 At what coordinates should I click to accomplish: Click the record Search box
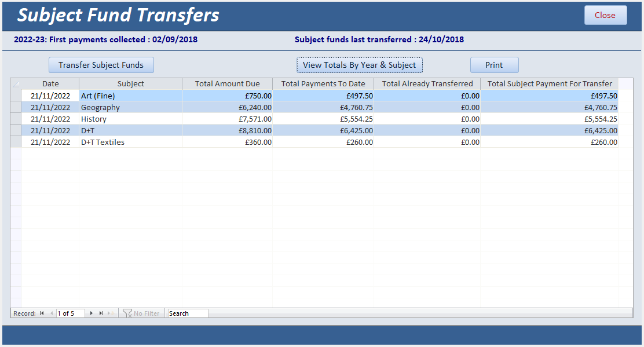pyautogui.click(x=188, y=313)
